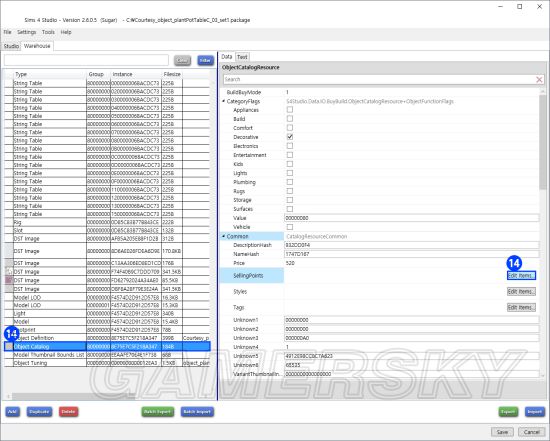The image size is (550, 441).
Task: Click the red Delete button
Action: (x=68, y=412)
